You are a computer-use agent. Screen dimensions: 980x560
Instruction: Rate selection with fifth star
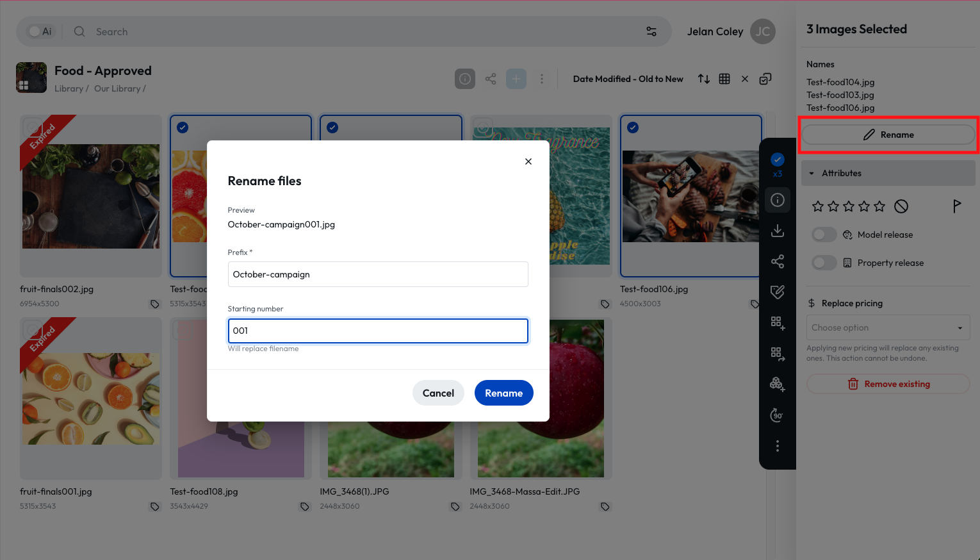pos(879,206)
